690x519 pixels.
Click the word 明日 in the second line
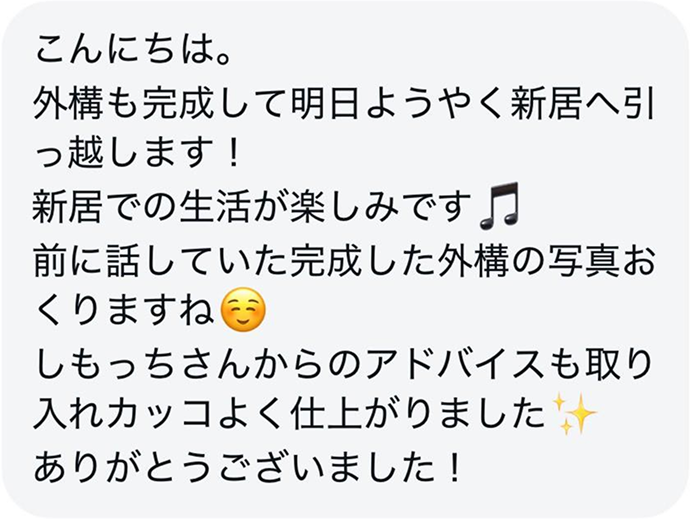(x=326, y=102)
